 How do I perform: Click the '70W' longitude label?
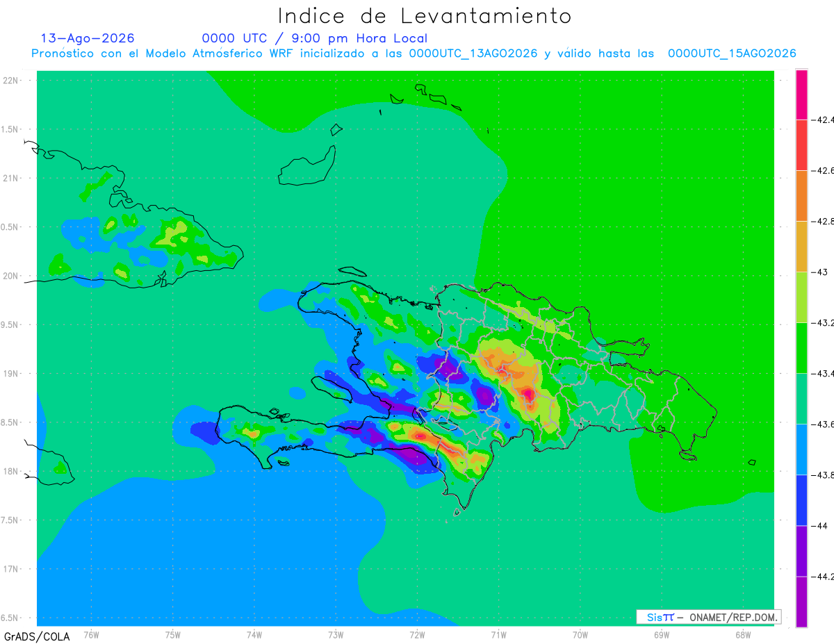(580, 634)
